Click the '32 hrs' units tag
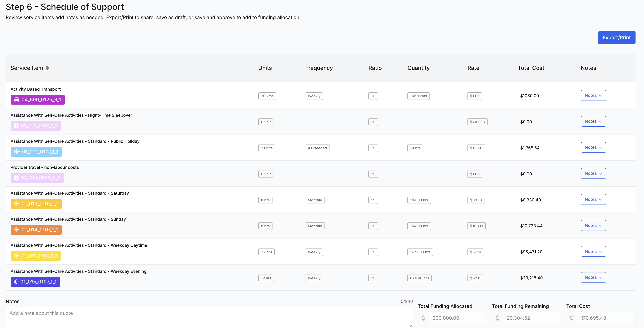Screen dimensions: 644x328 [266, 252]
